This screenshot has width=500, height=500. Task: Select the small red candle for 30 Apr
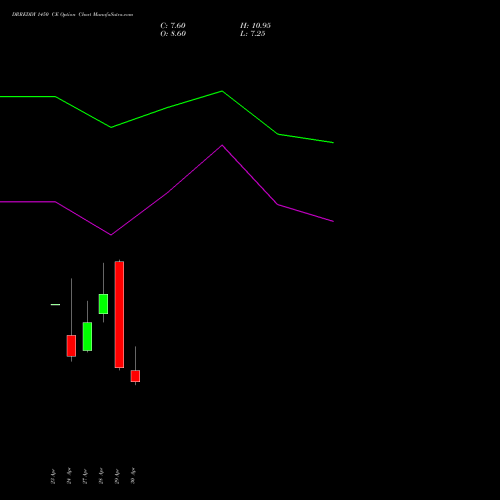pos(135,376)
